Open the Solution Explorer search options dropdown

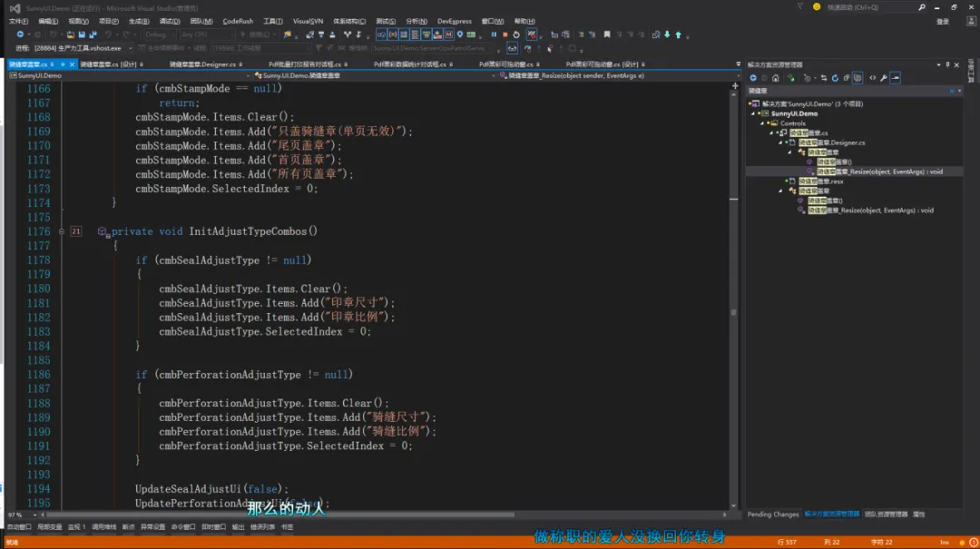(x=959, y=91)
